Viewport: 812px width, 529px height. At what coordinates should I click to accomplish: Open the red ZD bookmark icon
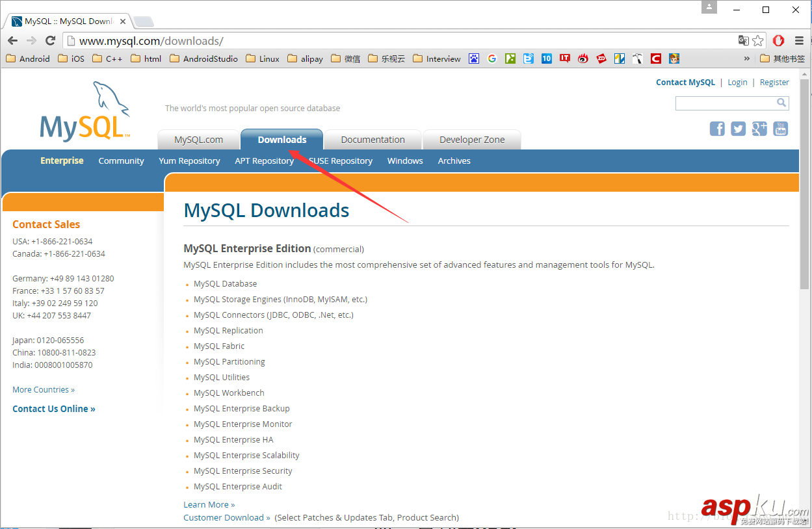[x=601, y=58]
